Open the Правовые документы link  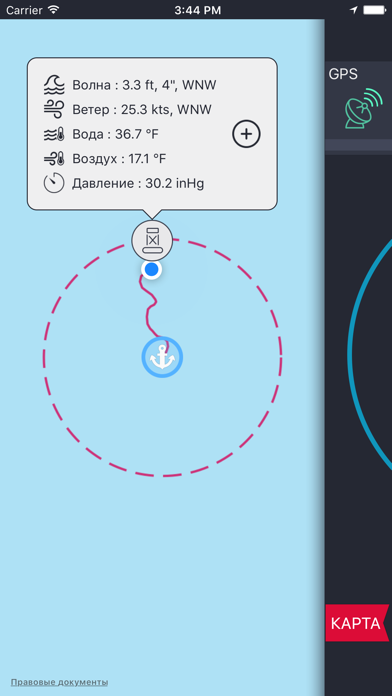pos(59,682)
